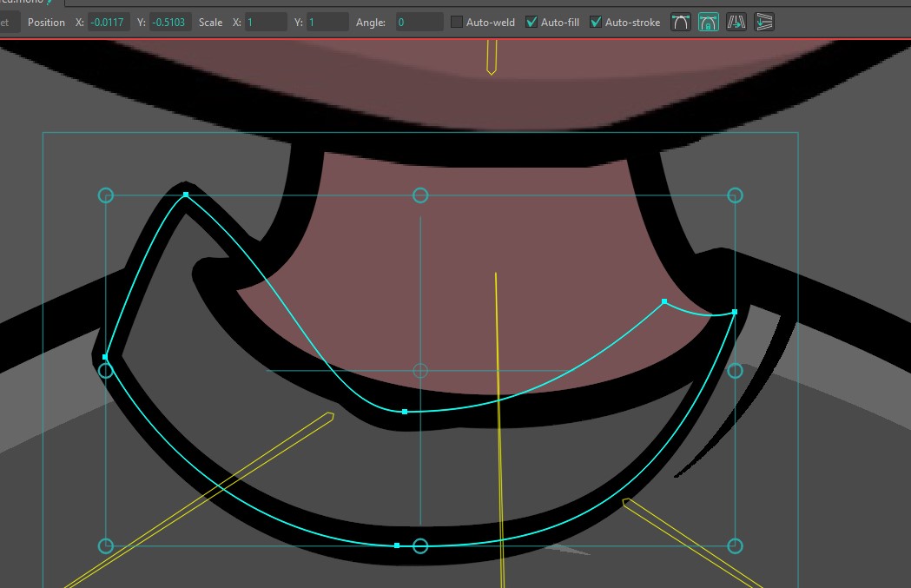Click the center pivot circle of selection

(420, 371)
